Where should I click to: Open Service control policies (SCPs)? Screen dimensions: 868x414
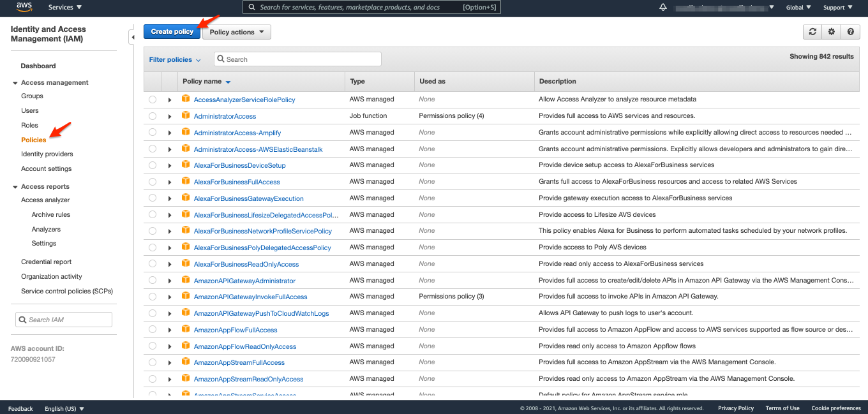(x=67, y=291)
